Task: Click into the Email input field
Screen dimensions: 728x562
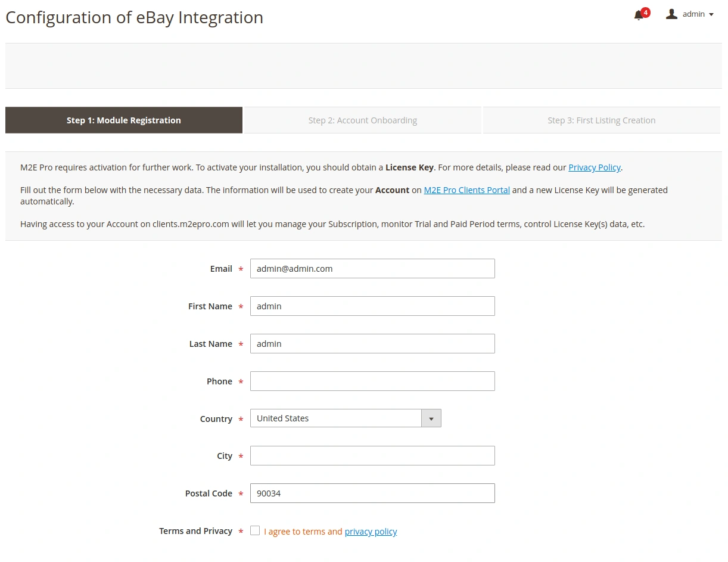Action: pos(372,269)
